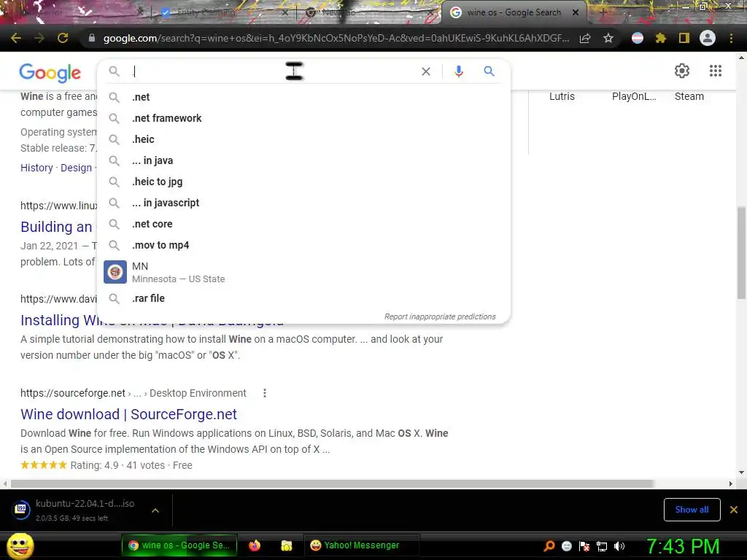Click inside the Google search field
This screenshot has height=560, width=747.
pos(274,71)
